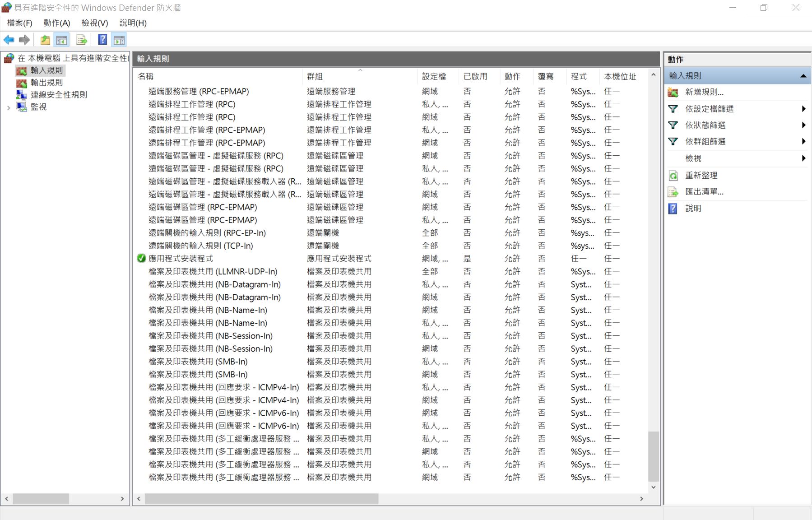Screen dimensions: 812x520
Task: Toggle the show/hide console tree icon
Action: coord(62,40)
